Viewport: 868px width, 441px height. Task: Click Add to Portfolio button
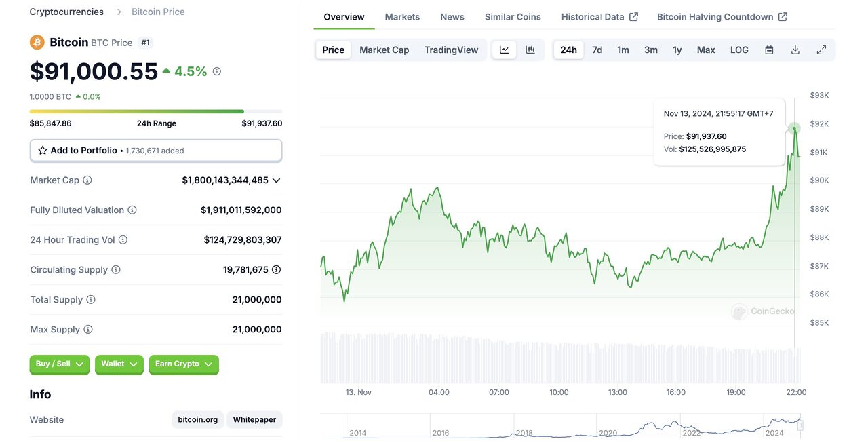click(x=156, y=151)
